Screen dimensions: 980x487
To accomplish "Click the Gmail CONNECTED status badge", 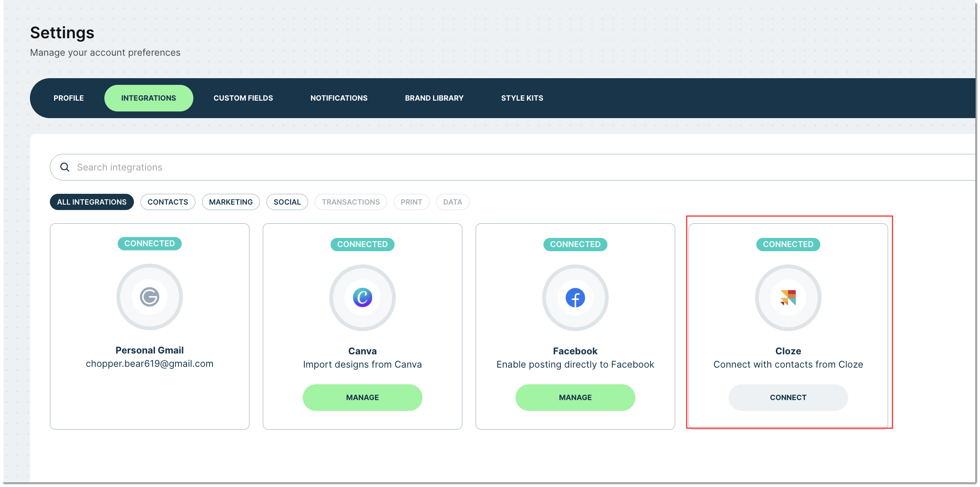I will (150, 244).
